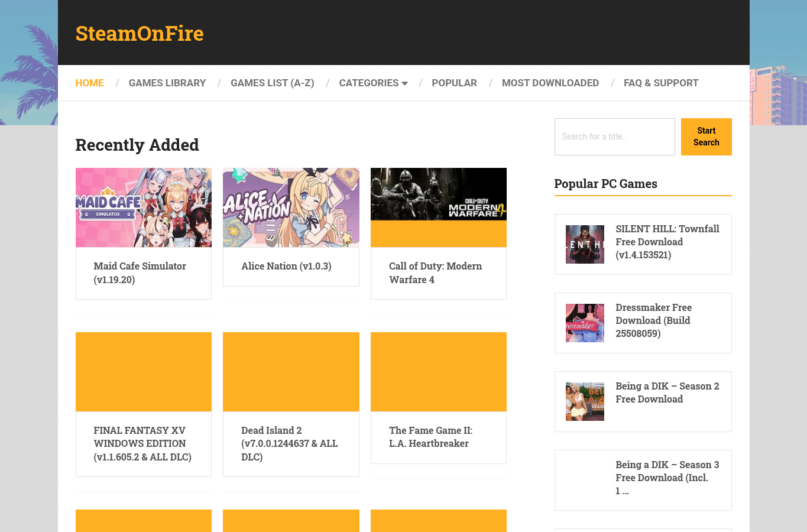Open GAMES LIST (A-Z) menu item
This screenshot has width=807, height=532.
[x=273, y=83]
